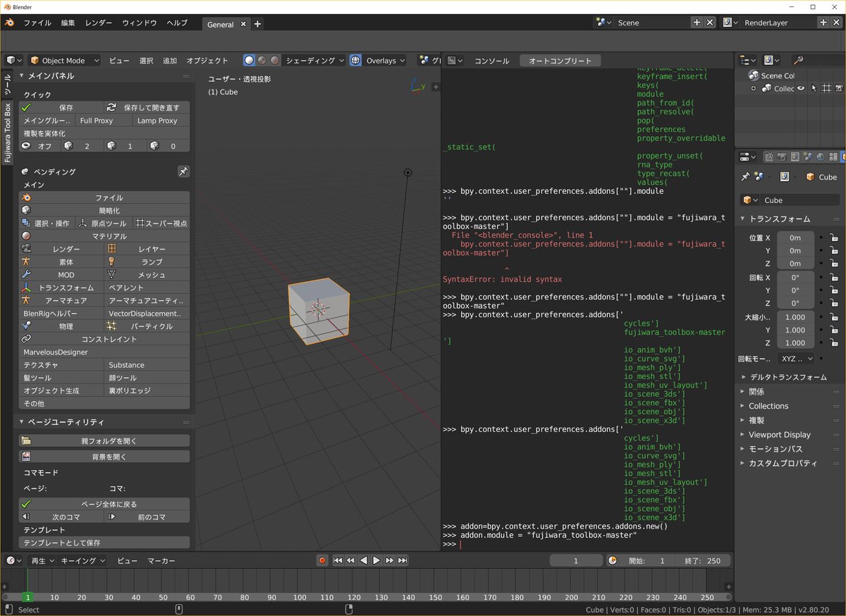
Task: Open the マテリアル section button
Action: point(104,236)
